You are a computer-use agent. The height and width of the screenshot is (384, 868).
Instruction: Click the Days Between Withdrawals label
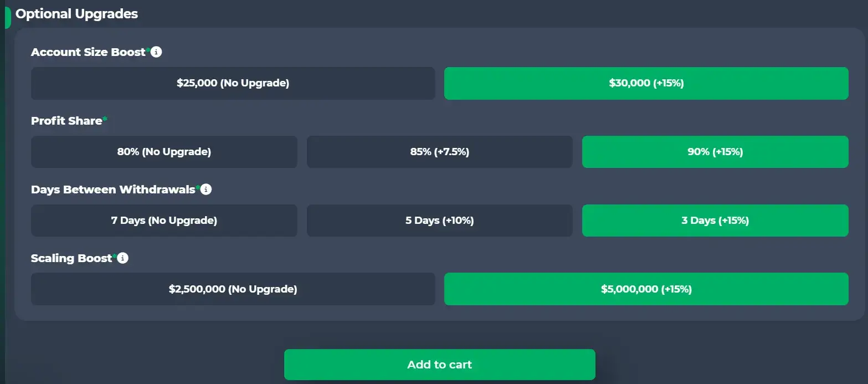(114, 189)
